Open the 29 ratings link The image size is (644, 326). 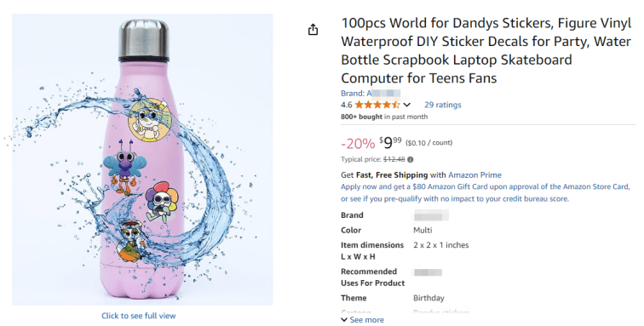[x=443, y=105]
